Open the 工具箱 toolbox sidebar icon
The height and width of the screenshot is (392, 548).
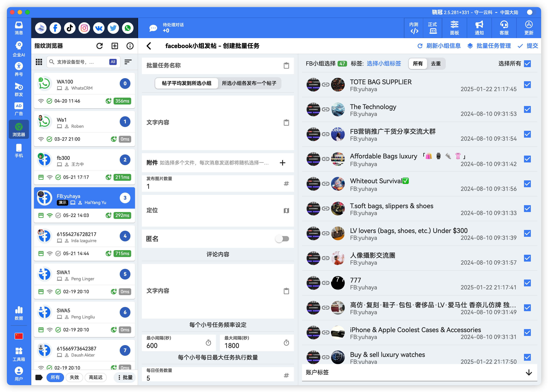[x=18, y=354]
